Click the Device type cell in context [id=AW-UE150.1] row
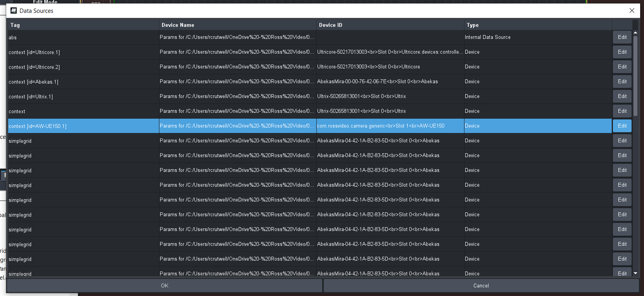Image resolution: width=644 pixels, height=296 pixels. [x=538, y=126]
